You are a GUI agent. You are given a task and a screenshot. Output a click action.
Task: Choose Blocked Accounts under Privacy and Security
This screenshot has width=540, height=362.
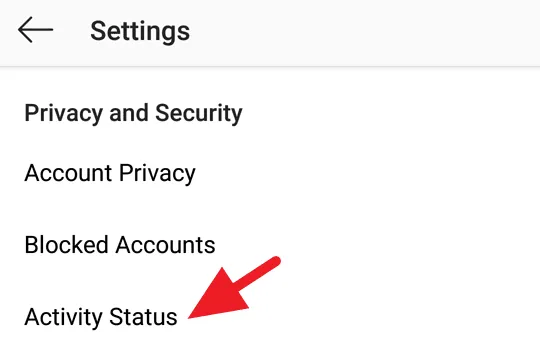pyautogui.click(x=120, y=245)
